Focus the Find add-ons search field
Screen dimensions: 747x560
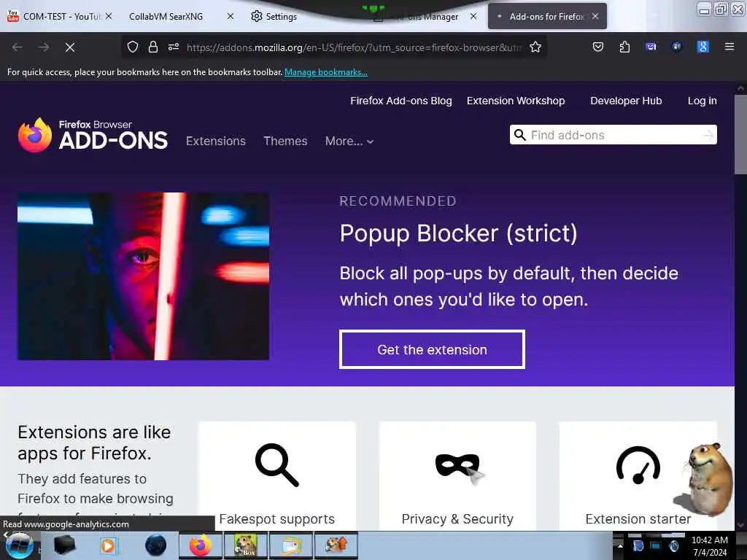(x=613, y=135)
